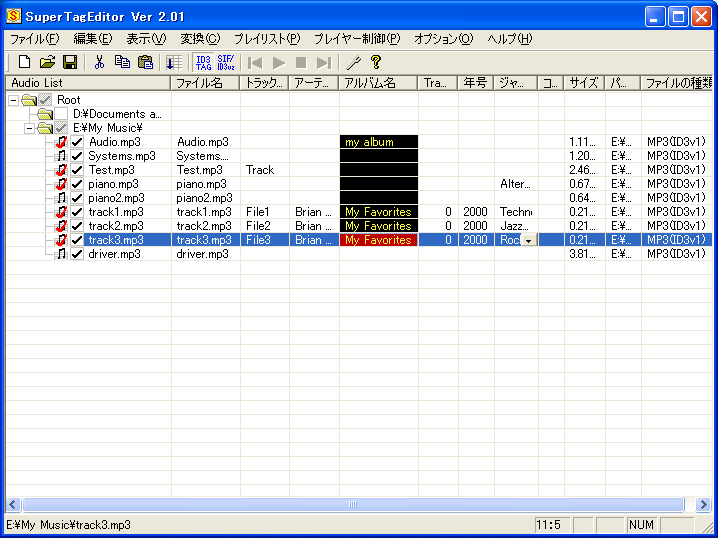Image resolution: width=718 pixels, height=538 pixels.
Task: Click the stop playback icon
Action: (301, 62)
